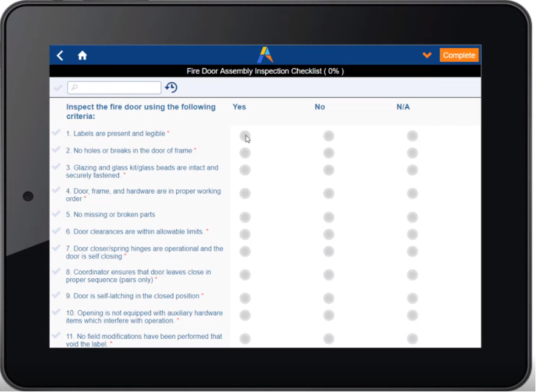Select N/A for no field modifications item
Image resolution: width=536 pixels, height=392 pixels.
[x=412, y=339]
